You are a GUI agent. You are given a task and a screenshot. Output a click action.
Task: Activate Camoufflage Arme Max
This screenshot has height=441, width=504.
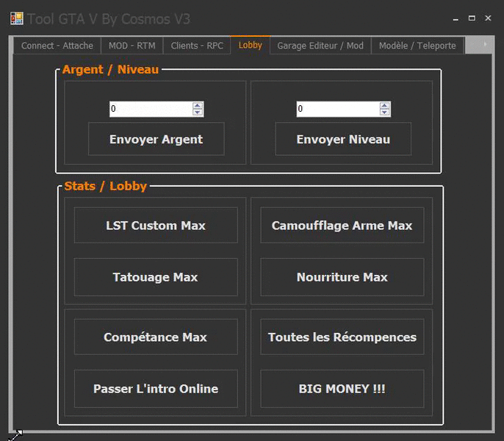point(342,225)
